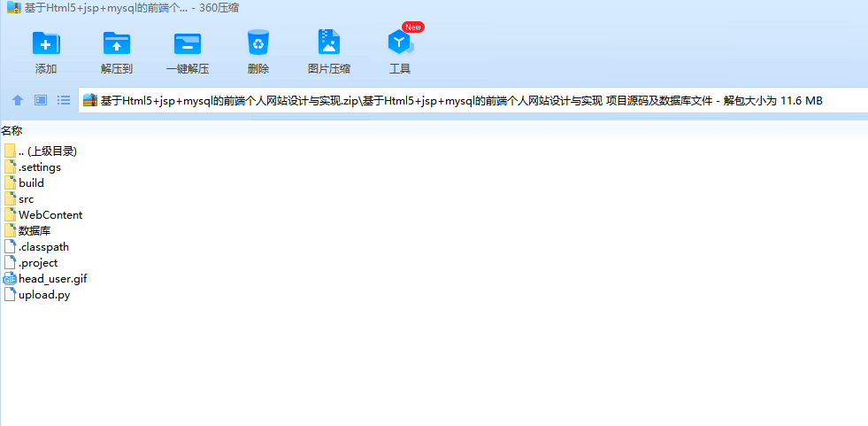The height and width of the screenshot is (426, 868).
Task: Click the GIF icon beside head_user.gif
Action: 10,279
